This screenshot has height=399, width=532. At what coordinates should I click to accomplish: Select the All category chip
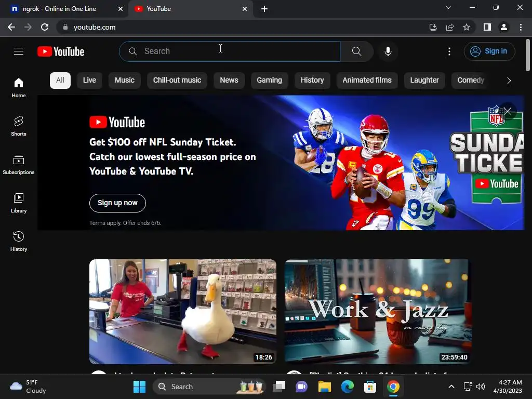[60, 81]
